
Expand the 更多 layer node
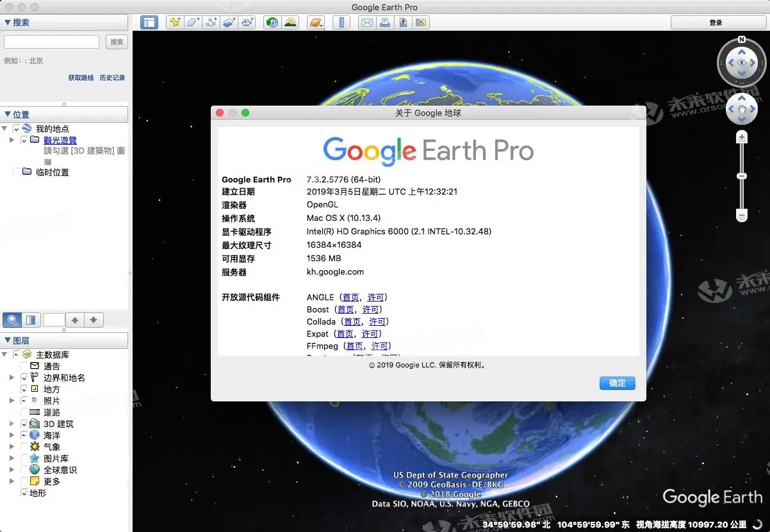pos(12,481)
